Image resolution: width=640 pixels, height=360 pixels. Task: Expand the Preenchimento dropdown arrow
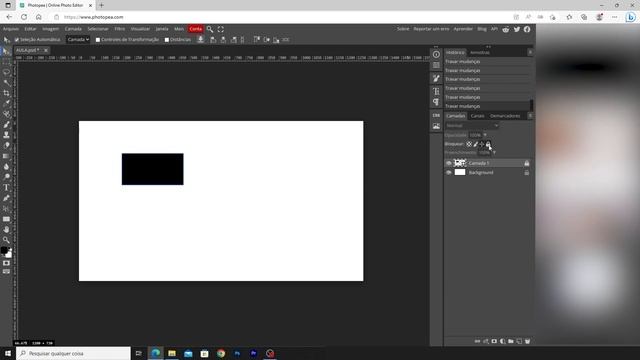[494, 153]
